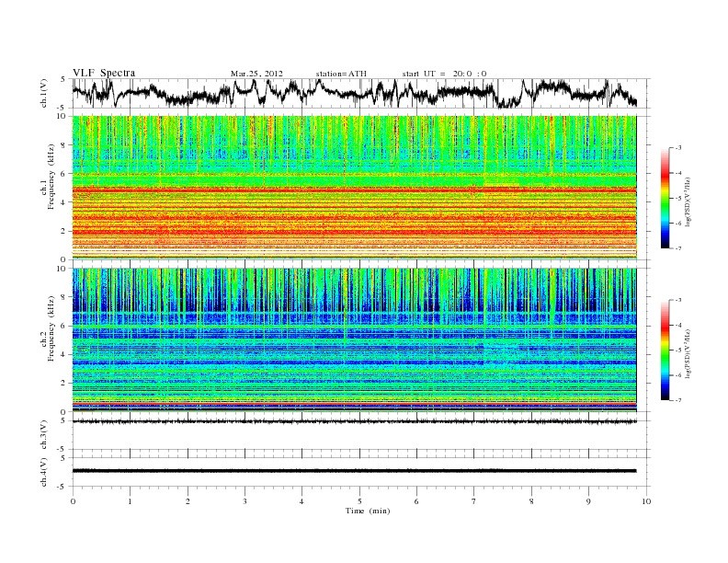Click the "0" tick on the time axis
The height and width of the screenshot is (563, 728).
coord(73,501)
